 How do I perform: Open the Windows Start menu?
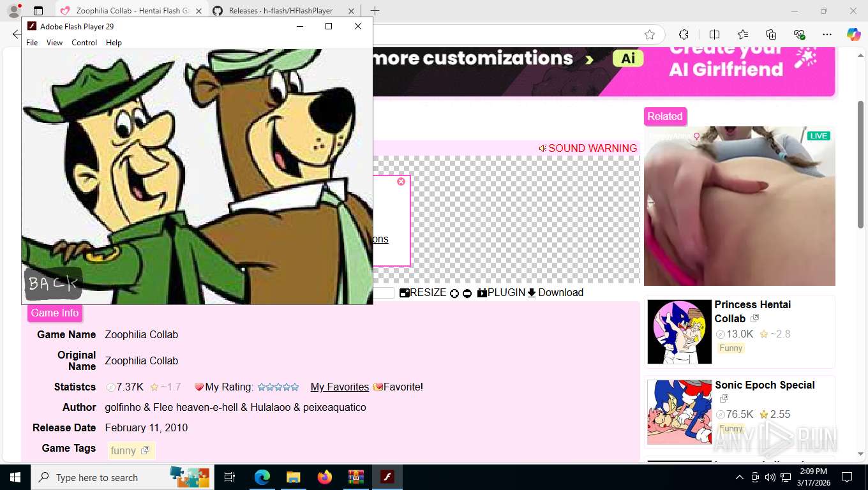(15, 477)
